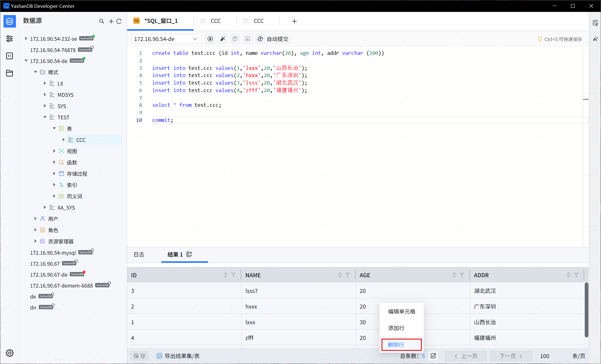
Task: Filter the NAME column results
Action: (x=348, y=275)
